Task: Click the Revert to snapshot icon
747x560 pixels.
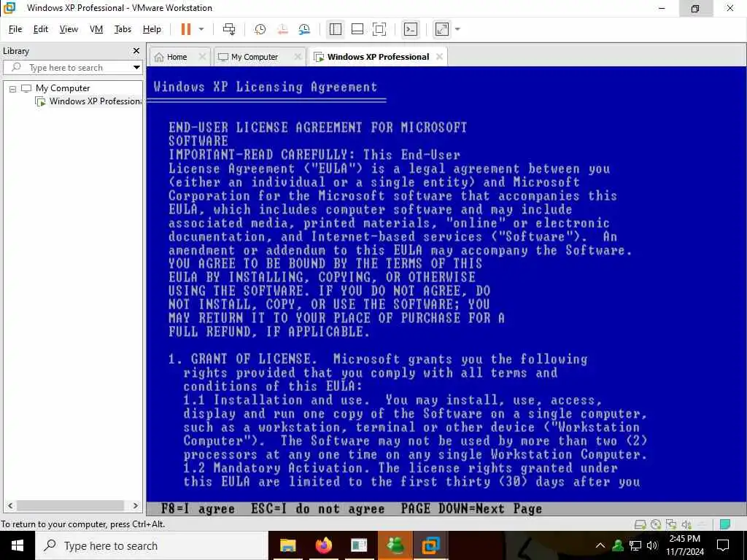Action: pos(282,29)
